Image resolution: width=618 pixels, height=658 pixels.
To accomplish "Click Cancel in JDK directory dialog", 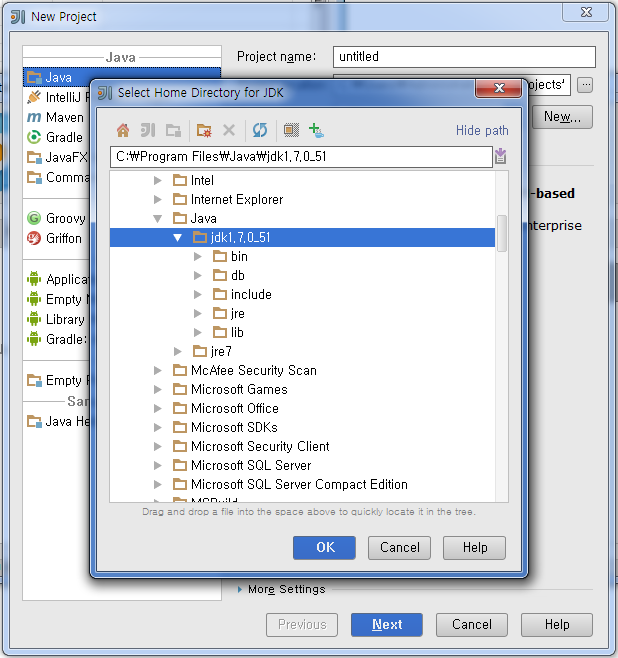I will point(399,548).
